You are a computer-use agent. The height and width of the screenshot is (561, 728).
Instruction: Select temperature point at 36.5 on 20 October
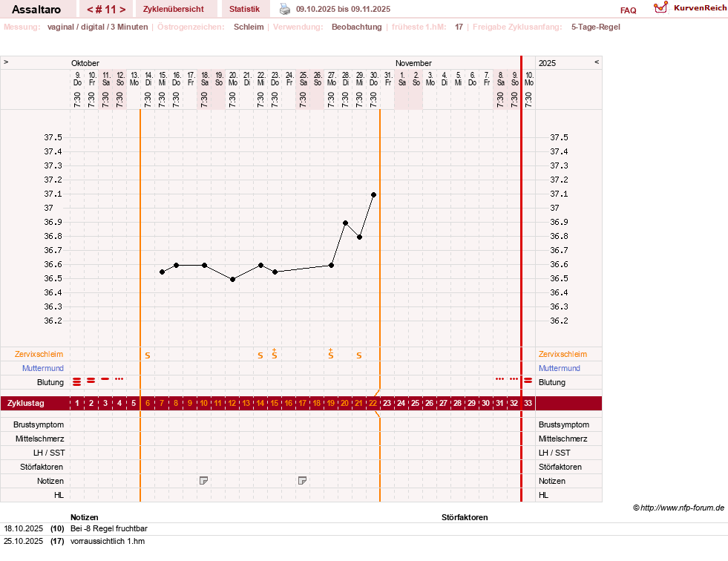click(x=232, y=279)
